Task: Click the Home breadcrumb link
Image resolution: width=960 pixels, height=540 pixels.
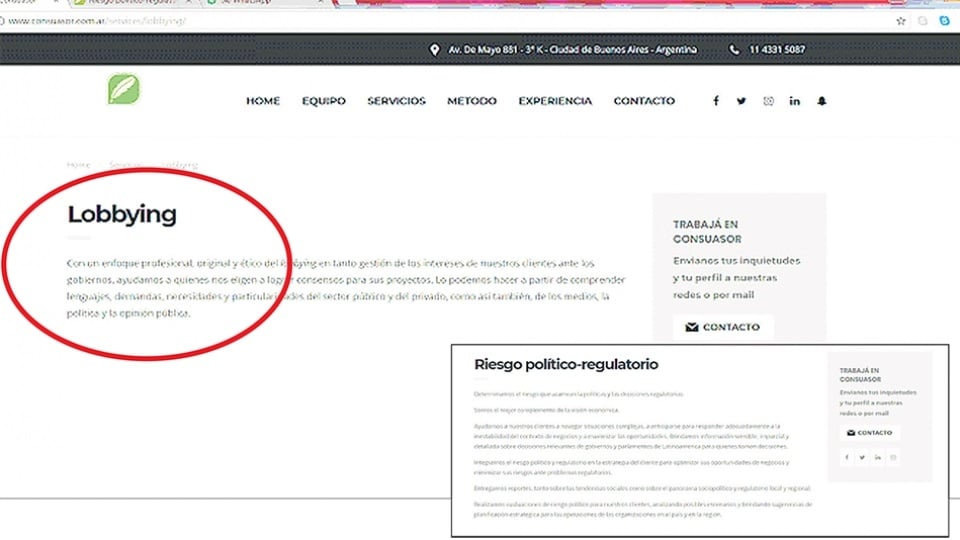Action: pos(78,165)
